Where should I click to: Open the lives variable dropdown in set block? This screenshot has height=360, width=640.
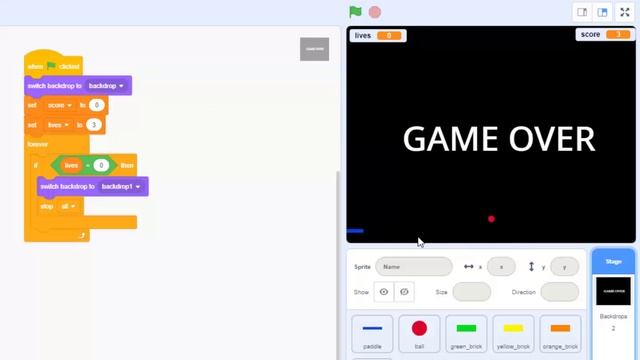pyautogui.click(x=58, y=125)
